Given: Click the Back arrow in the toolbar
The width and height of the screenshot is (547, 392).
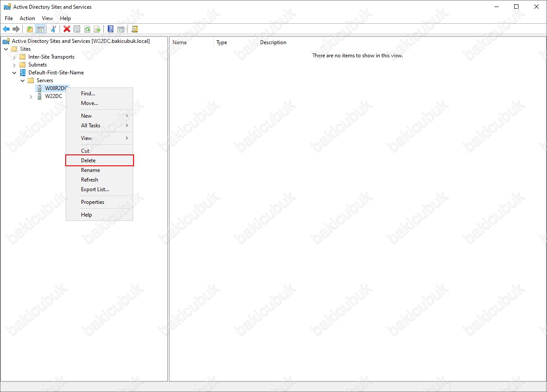Looking at the screenshot, I should pos(6,29).
